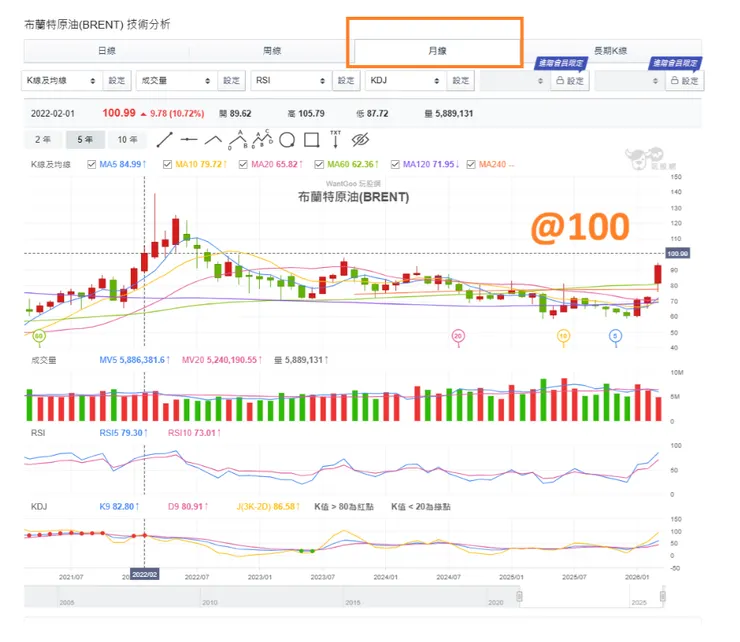Click the RSI5 79.30 label
Screen dimensions: 740x642
pyautogui.click(x=123, y=433)
